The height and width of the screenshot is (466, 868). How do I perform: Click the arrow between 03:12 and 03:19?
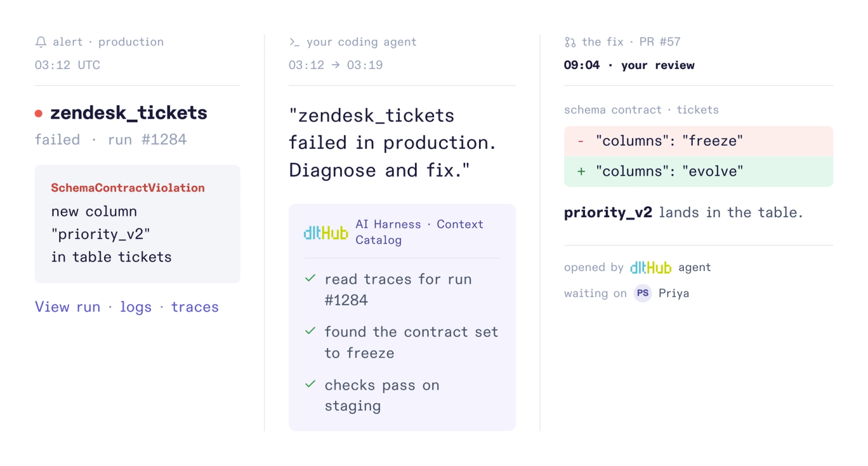336,65
